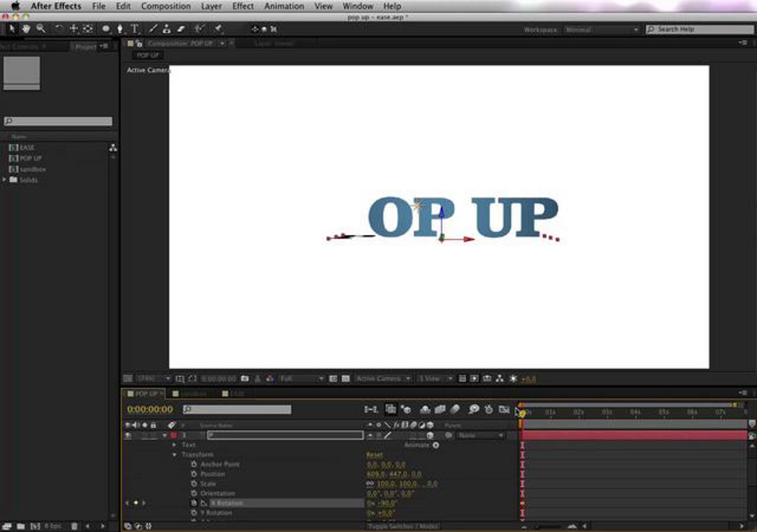Collapse the Transform property group

[174, 454]
